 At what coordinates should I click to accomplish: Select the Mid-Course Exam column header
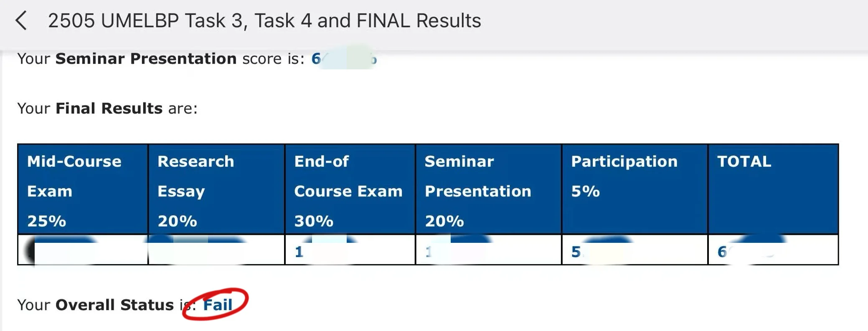(x=83, y=189)
